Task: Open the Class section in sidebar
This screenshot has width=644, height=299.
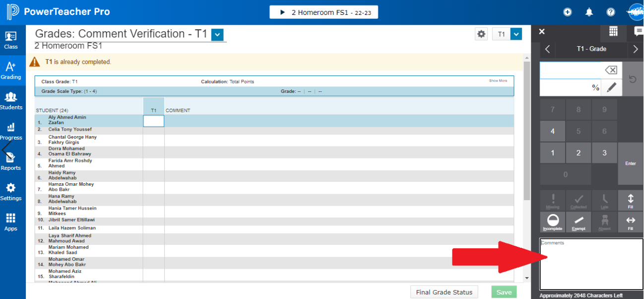Action: 11,40
